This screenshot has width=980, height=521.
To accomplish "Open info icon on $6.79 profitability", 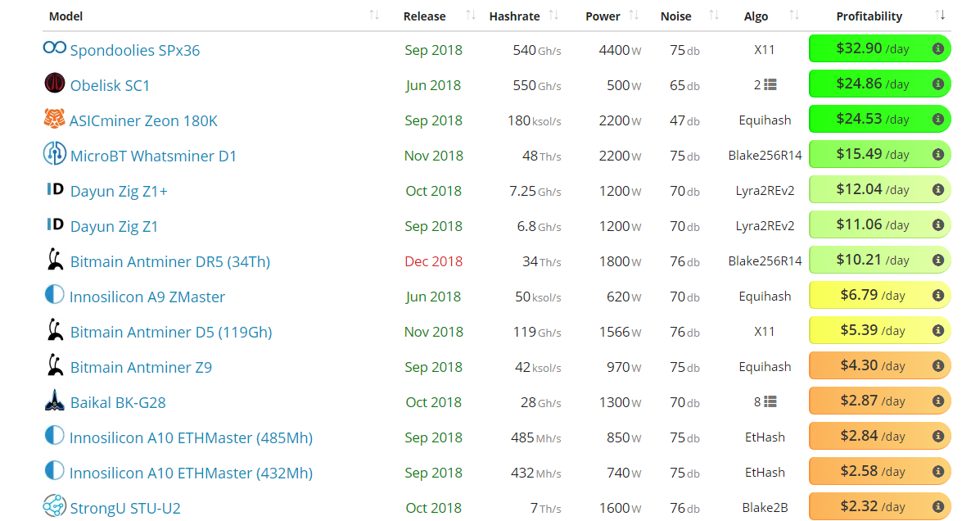I will (937, 295).
